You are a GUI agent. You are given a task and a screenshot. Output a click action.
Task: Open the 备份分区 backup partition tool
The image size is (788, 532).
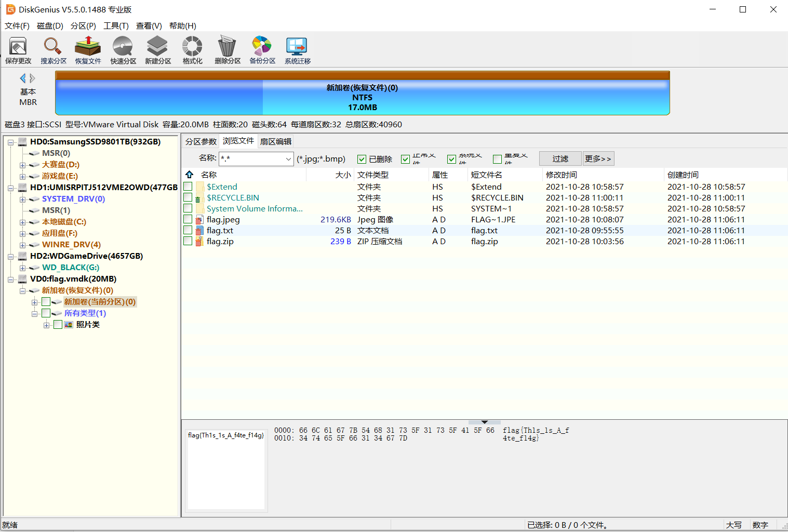[262, 50]
